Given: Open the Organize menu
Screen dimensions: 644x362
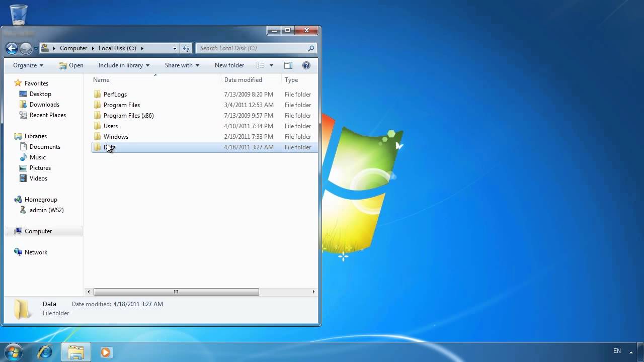Looking at the screenshot, I should (x=28, y=65).
